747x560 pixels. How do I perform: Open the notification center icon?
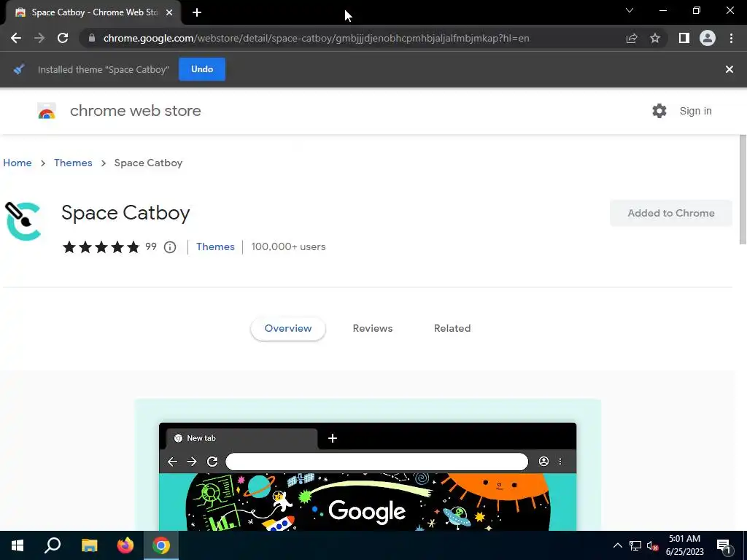(x=724, y=546)
